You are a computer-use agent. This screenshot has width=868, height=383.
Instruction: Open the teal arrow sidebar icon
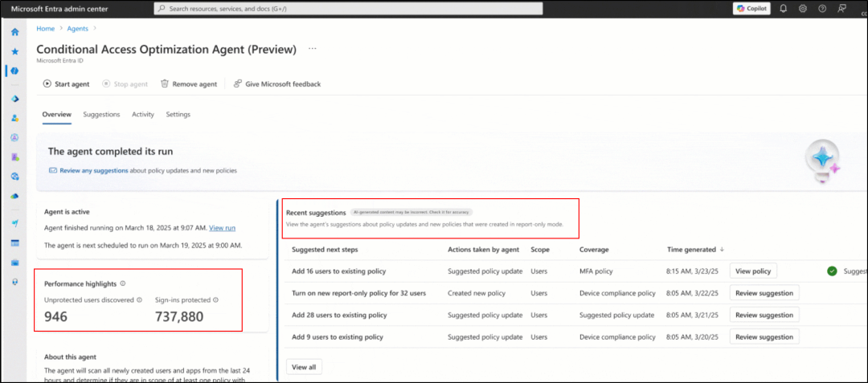(x=15, y=222)
